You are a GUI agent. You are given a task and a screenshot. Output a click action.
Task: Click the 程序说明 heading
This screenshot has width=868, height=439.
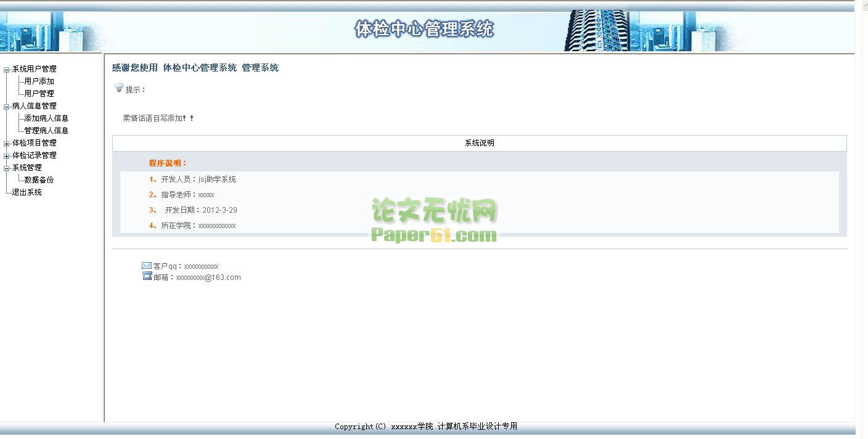(168, 163)
